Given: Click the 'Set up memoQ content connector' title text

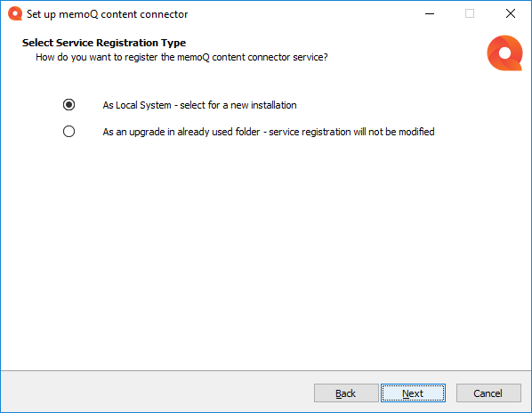Looking at the screenshot, I should tap(108, 14).
